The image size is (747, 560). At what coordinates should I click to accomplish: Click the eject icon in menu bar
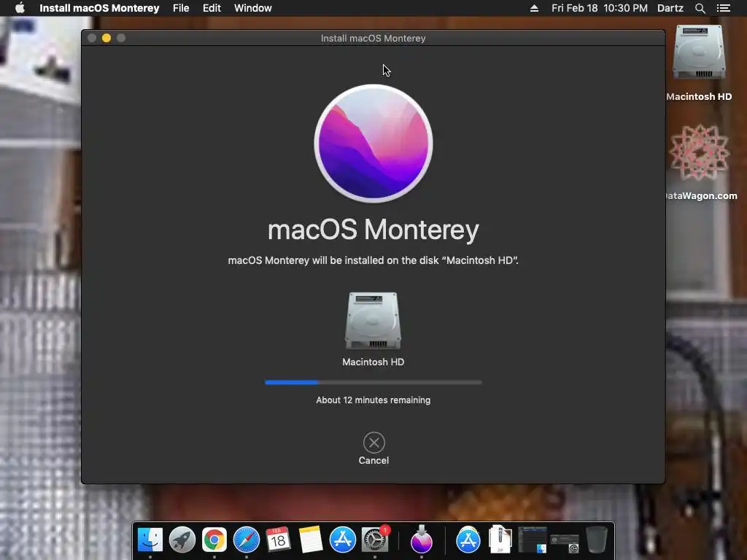(534, 8)
